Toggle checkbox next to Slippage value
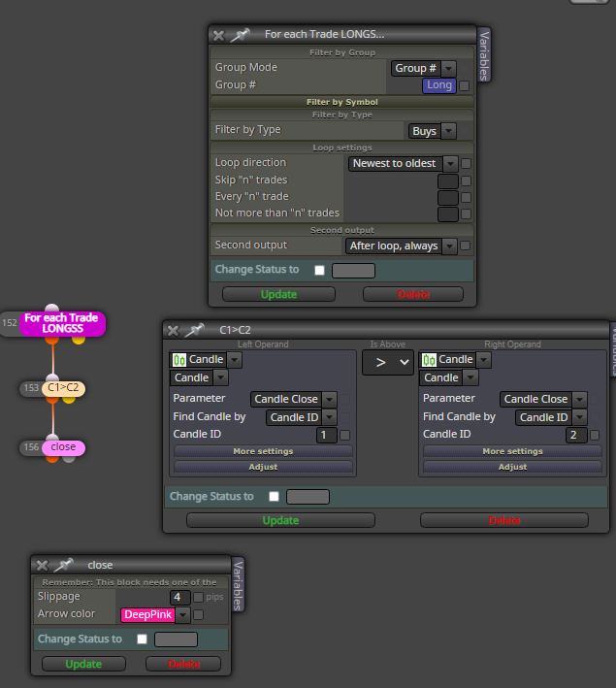Screen dimensions: 616x688 pos(198,597)
